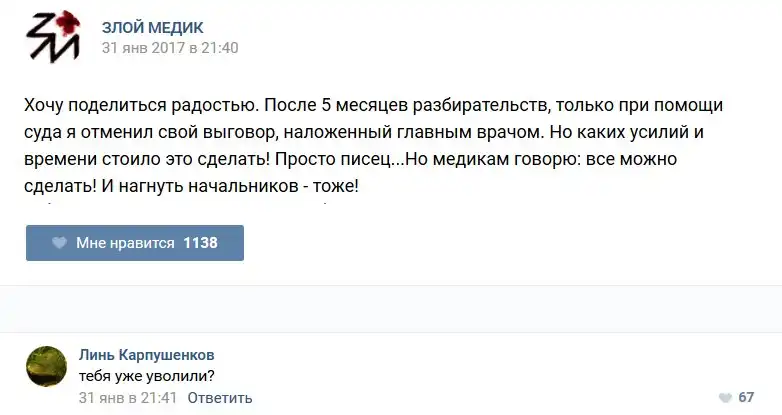
Task: Open the post timestamp 31 янв 2017
Action: (x=170, y=47)
